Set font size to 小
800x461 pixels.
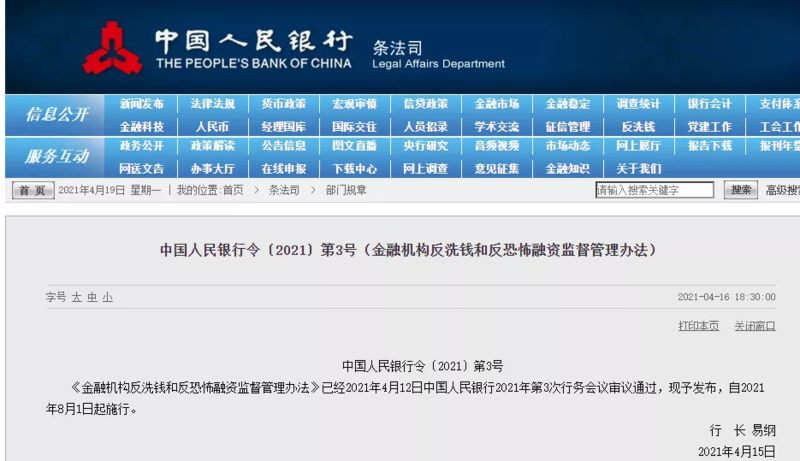107,297
